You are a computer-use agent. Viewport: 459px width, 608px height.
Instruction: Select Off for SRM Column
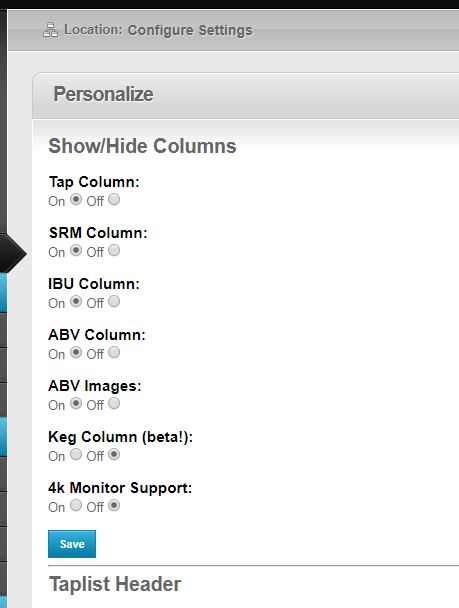coord(114,250)
